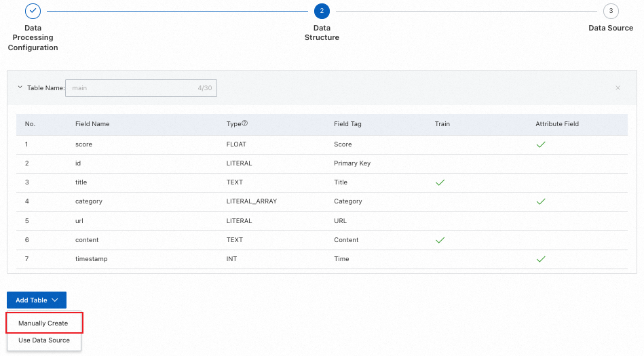The height and width of the screenshot is (356, 644).
Task: Toggle Train checkmark for content row
Action: [440, 240]
